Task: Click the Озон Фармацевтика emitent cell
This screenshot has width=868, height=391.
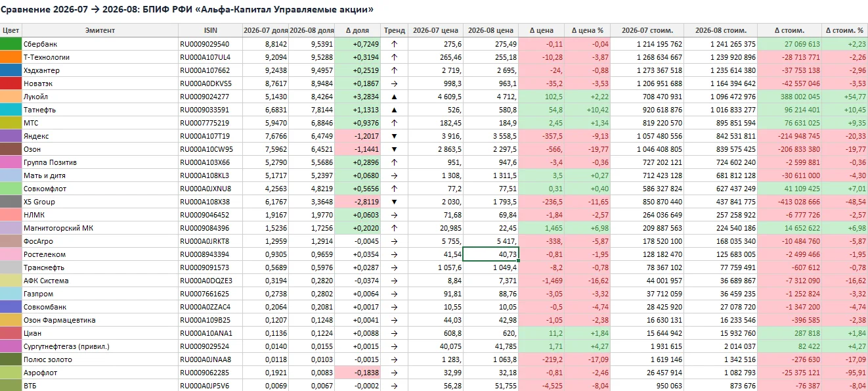Action: click(x=100, y=320)
